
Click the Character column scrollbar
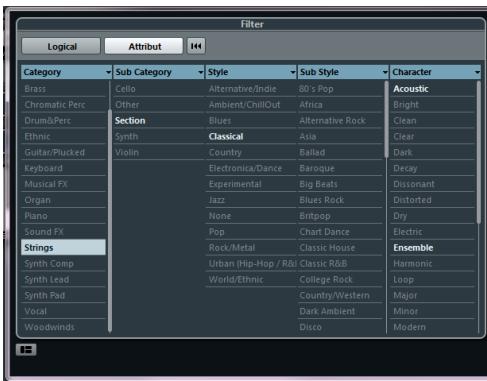coord(479,152)
